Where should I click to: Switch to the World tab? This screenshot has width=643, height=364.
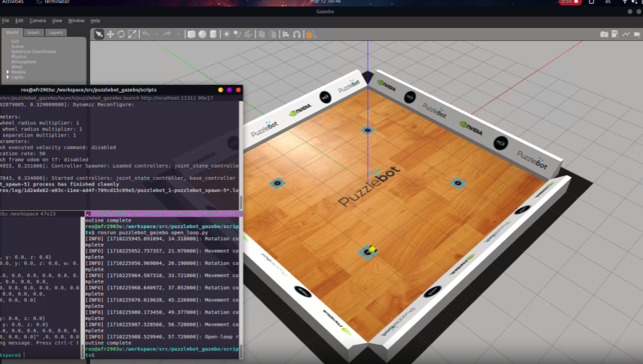pos(12,32)
